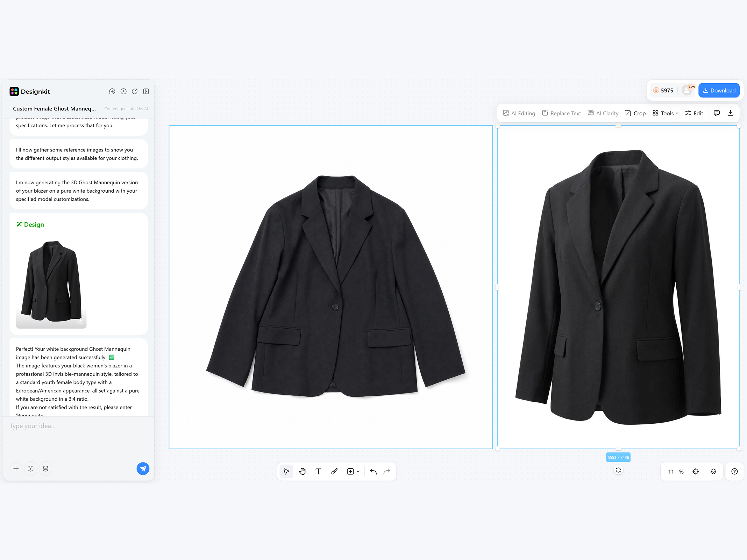
Task: Click AI Clarity option
Action: point(603,113)
